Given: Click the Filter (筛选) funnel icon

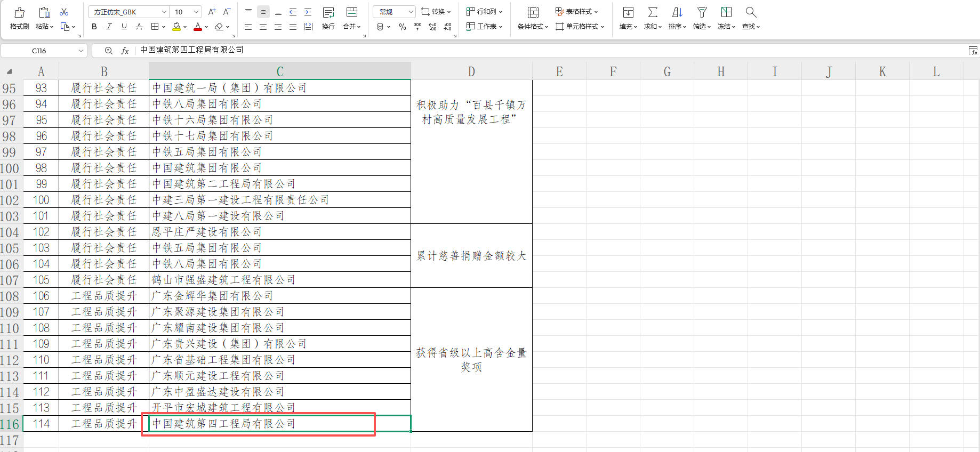Looking at the screenshot, I should pyautogui.click(x=702, y=13).
